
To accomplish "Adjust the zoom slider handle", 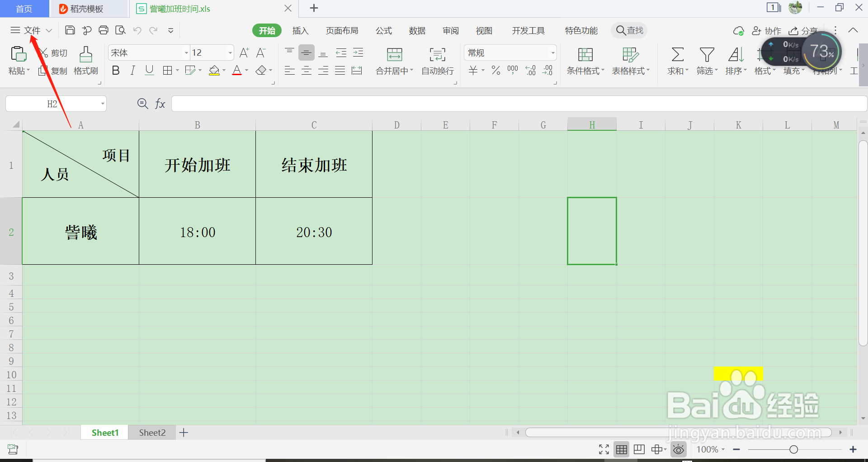I will [x=793, y=449].
